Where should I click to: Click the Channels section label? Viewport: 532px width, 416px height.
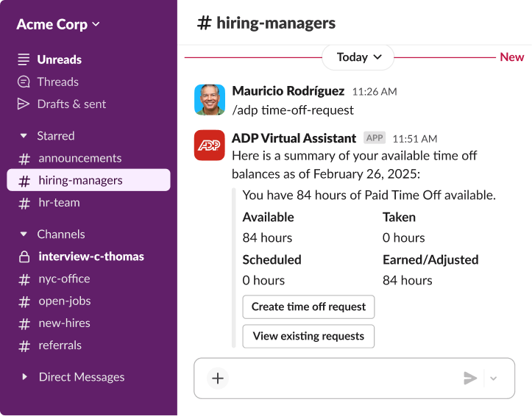click(61, 234)
